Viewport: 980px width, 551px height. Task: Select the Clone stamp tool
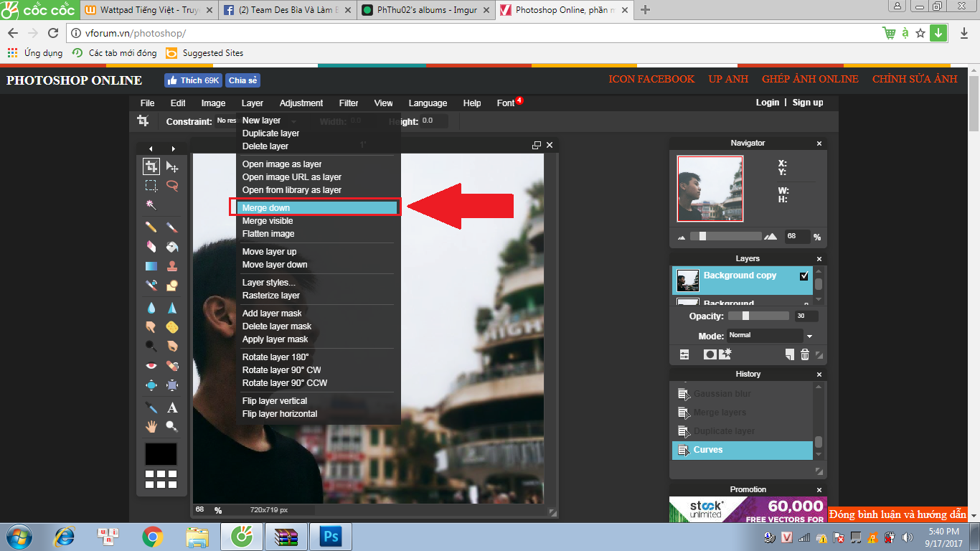point(172,266)
